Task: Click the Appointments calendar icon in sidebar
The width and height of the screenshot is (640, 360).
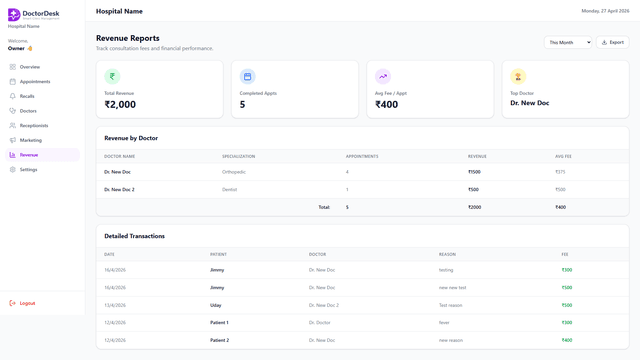Action: [x=13, y=82]
